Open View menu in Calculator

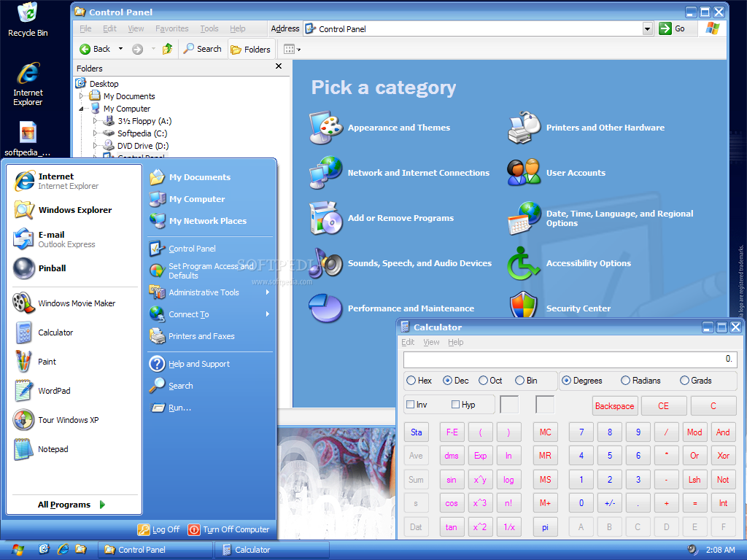point(431,342)
